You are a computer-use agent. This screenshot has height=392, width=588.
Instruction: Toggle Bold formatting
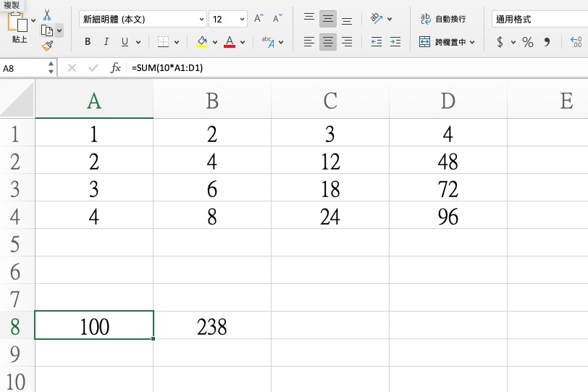(x=88, y=41)
